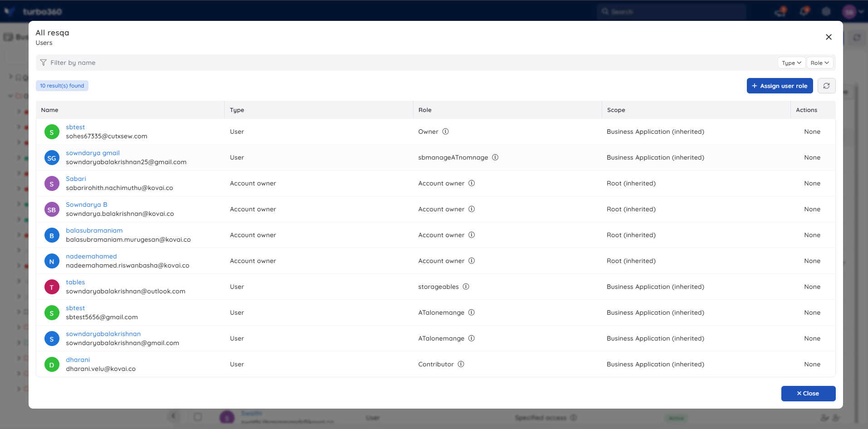Click storageables role text
This screenshot has height=429, width=868.
(x=438, y=287)
